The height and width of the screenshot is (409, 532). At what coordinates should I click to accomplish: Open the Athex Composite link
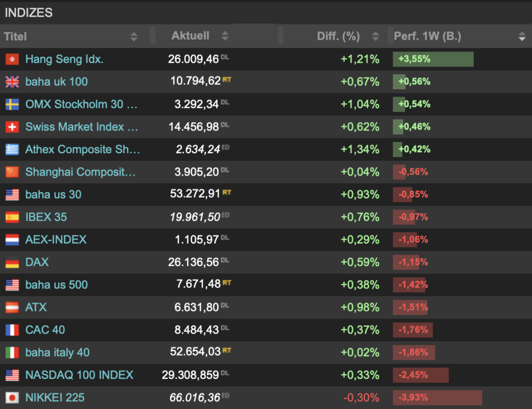pyautogui.click(x=83, y=150)
